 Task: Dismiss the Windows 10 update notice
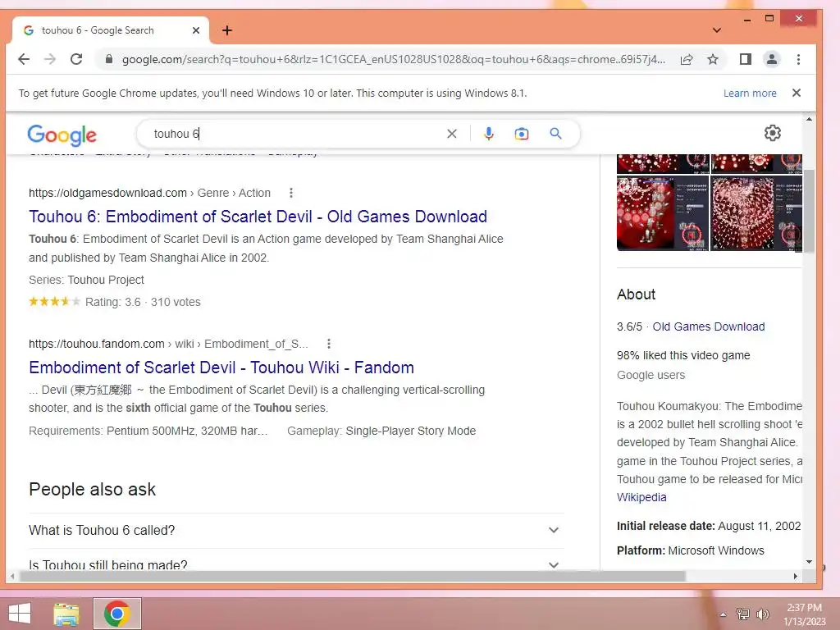[797, 93]
